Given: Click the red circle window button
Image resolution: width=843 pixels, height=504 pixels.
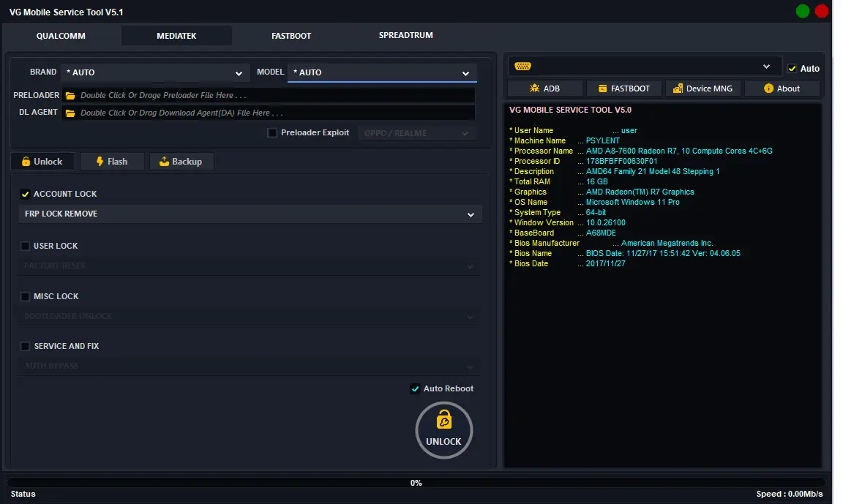Looking at the screenshot, I should coord(822,11).
